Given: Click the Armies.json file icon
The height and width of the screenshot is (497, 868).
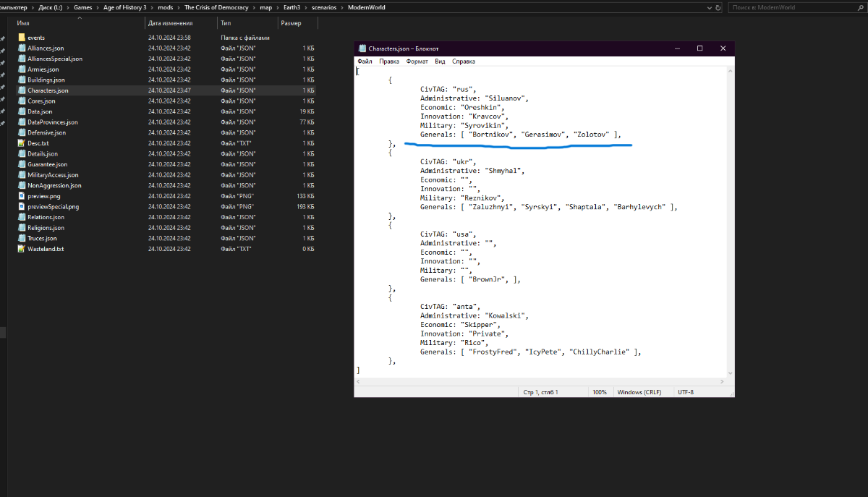Looking at the screenshot, I should (22, 69).
